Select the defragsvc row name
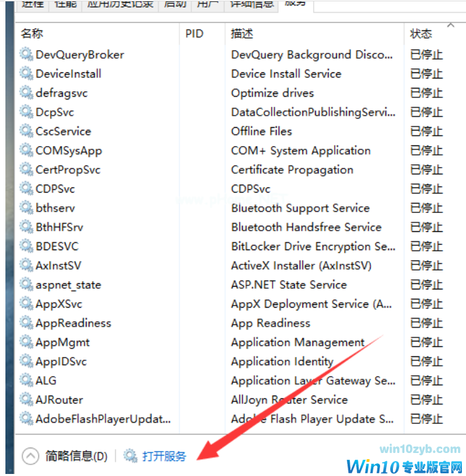Viewport: 466px width, 476px height. pyautogui.click(x=62, y=93)
